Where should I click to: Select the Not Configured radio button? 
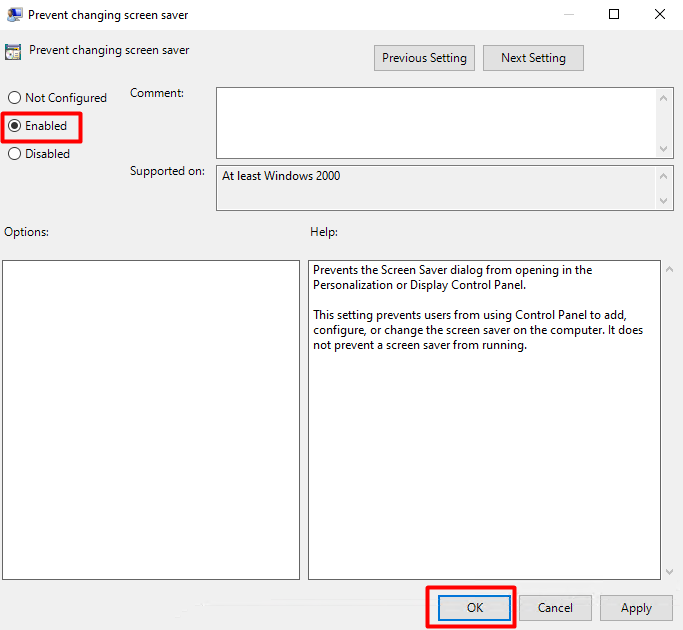[x=14, y=98]
